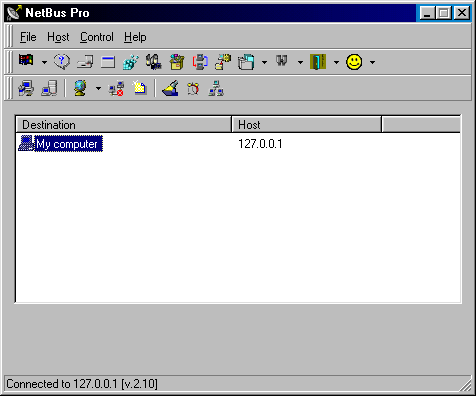Click the connect-to-computer icon in lower toolbar
Screen dimensions: 476x396
coord(26,88)
